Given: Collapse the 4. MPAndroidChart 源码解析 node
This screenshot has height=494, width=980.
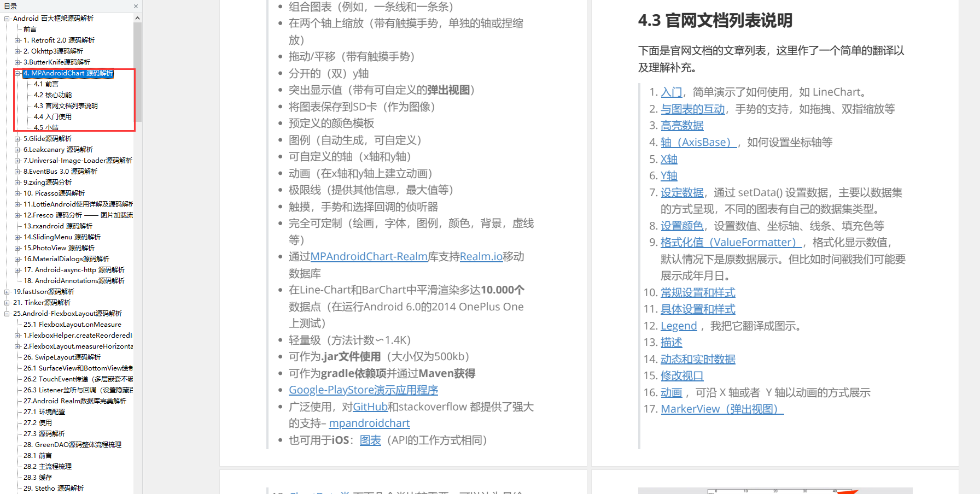Looking at the screenshot, I should (x=17, y=73).
